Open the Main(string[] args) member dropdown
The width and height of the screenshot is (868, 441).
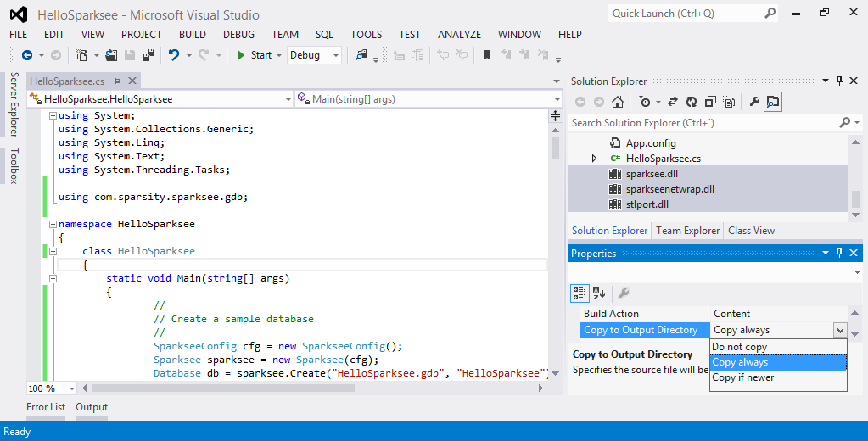pos(557,99)
